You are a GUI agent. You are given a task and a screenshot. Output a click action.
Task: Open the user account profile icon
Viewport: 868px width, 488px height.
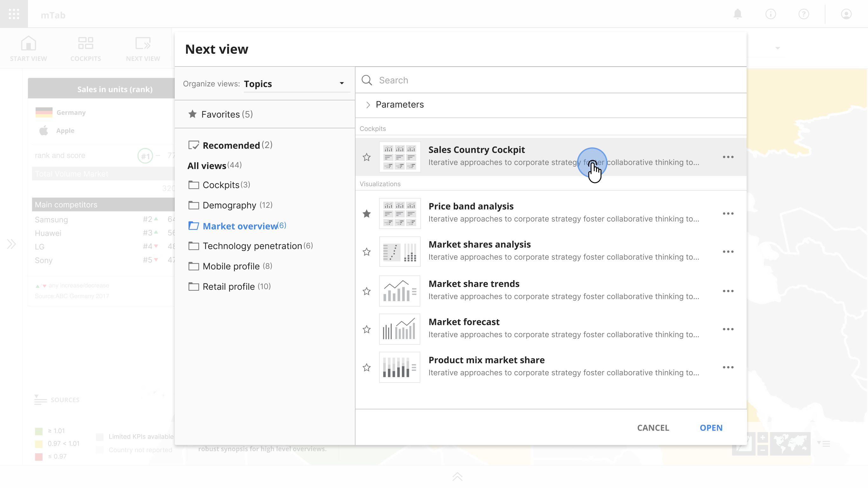coord(846,14)
